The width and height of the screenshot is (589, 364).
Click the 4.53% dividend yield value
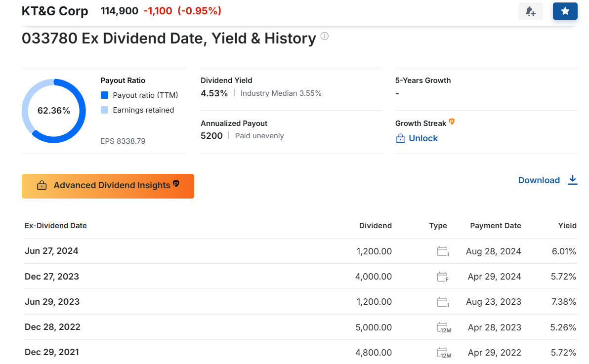(x=214, y=93)
